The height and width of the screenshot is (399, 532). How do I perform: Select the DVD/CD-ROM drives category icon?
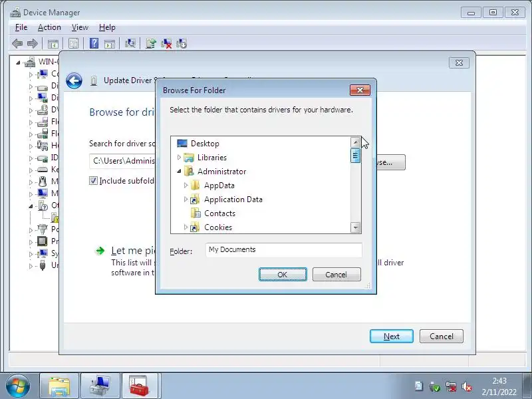(x=43, y=110)
